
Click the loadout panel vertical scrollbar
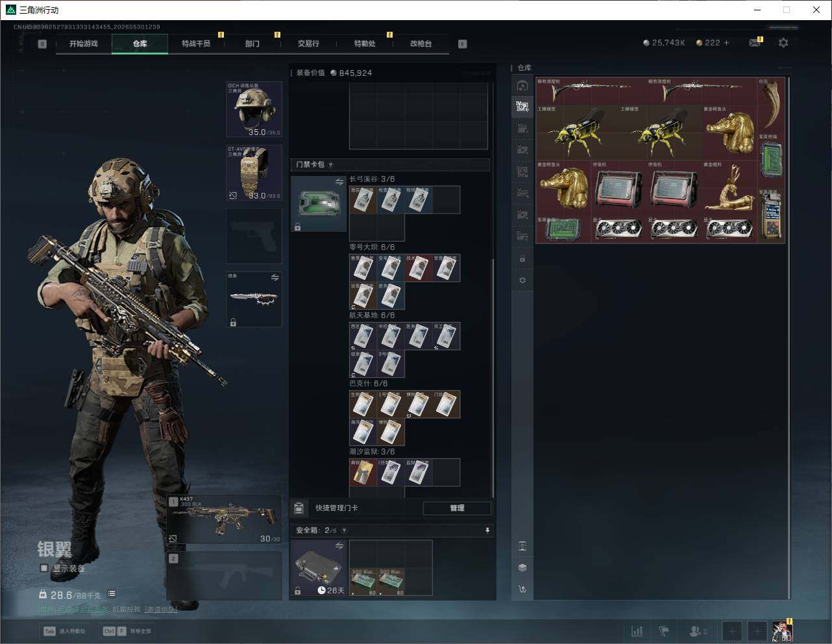493,377
